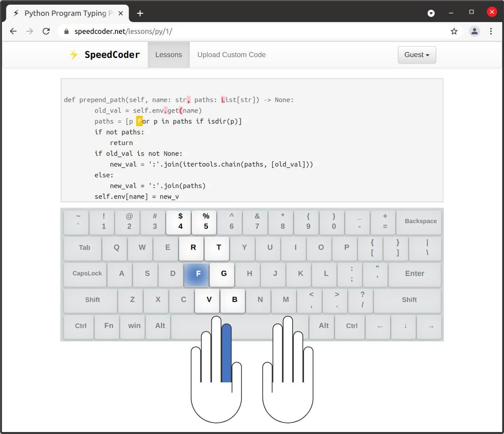This screenshot has height=434, width=504.
Task: Click the padlock site security icon
Action: click(66, 31)
